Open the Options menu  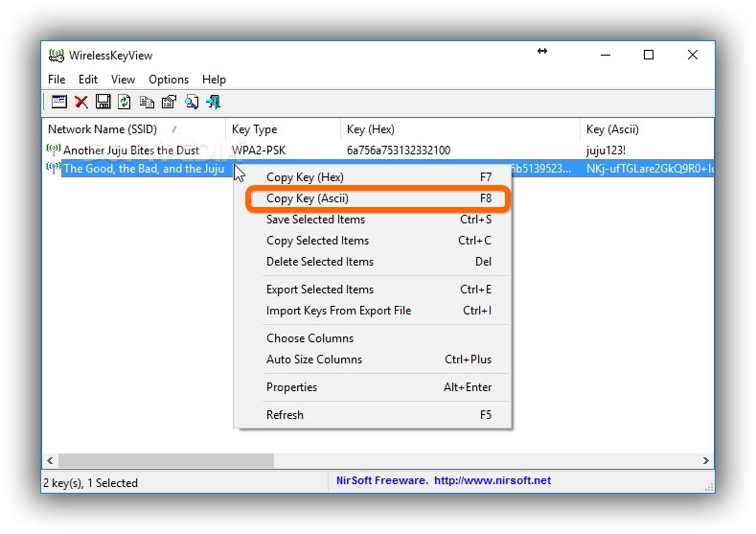click(x=169, y=80)
